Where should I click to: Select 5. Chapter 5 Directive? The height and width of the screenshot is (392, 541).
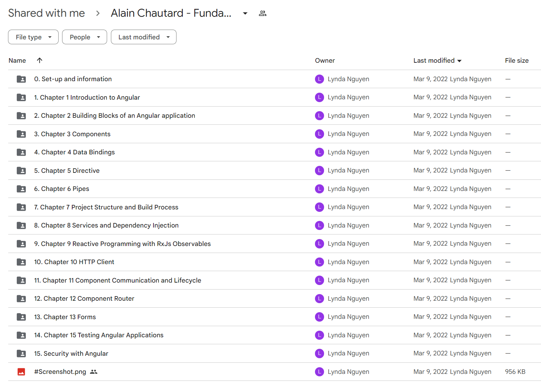(67, 171)
